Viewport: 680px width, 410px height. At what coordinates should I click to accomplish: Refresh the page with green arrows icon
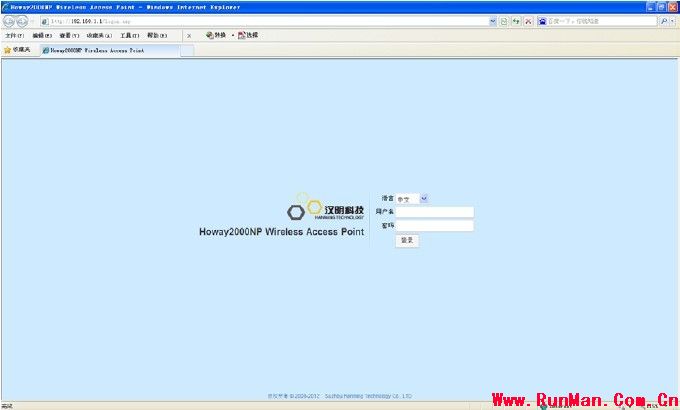[x=516, y=21]
